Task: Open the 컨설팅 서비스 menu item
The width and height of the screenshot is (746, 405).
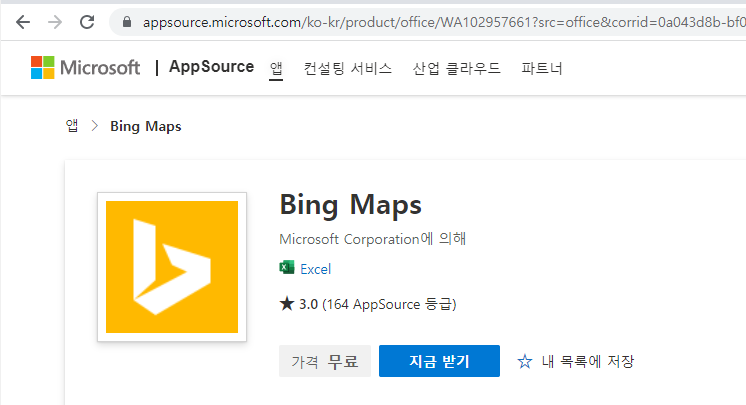Action: 348,69
